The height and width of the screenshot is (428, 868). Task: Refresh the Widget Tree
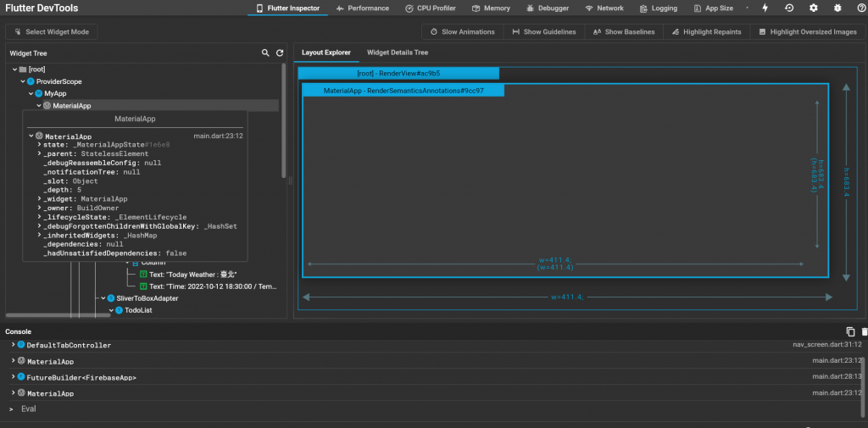[x=280, y=53]
